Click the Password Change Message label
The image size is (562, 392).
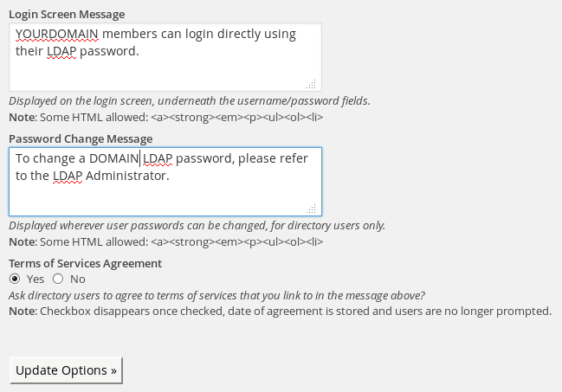point(81,138)
